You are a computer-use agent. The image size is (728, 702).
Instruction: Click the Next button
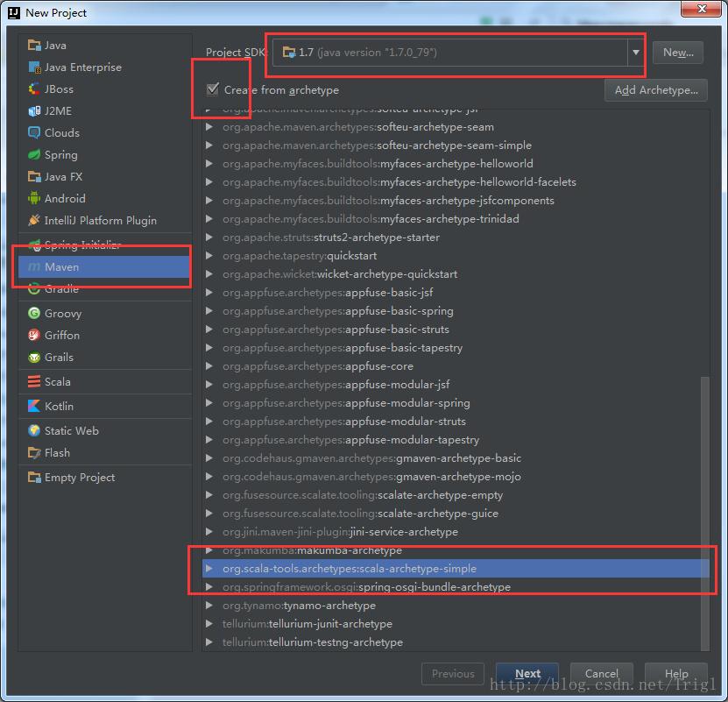[527, 673]
